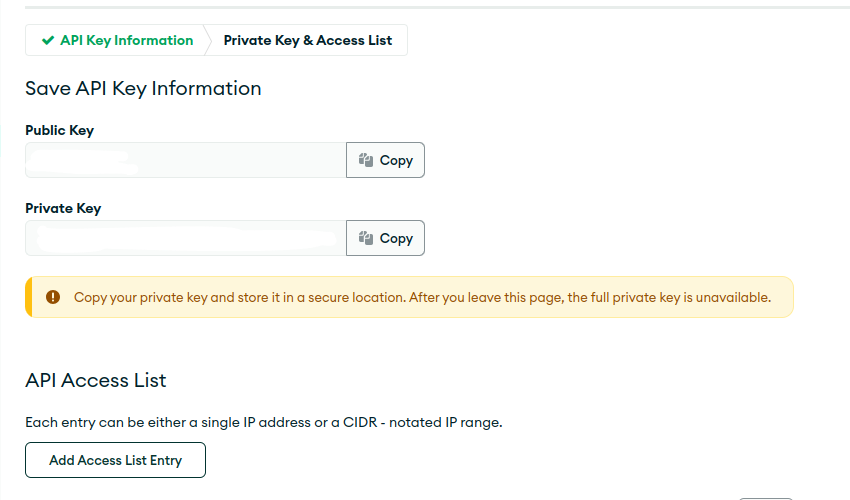Click the clipboard icon beside Public Key
Screen dimensions: 850x500
(x=365, y=160)
